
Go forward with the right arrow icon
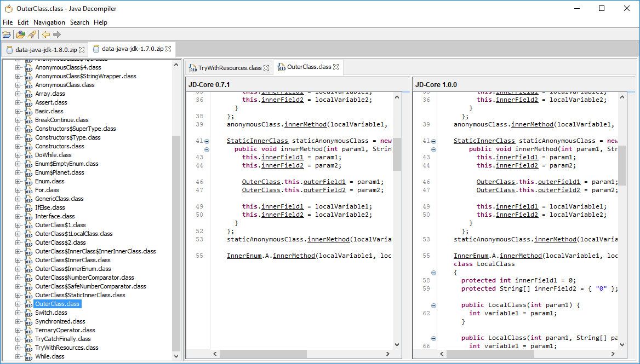[57, 34]
